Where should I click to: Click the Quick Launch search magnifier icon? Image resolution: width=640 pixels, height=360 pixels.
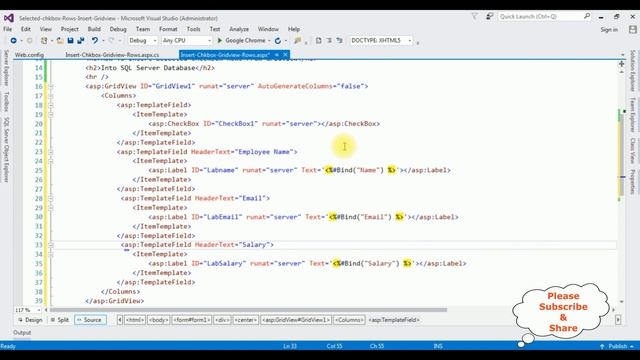(x=587, y=16)
